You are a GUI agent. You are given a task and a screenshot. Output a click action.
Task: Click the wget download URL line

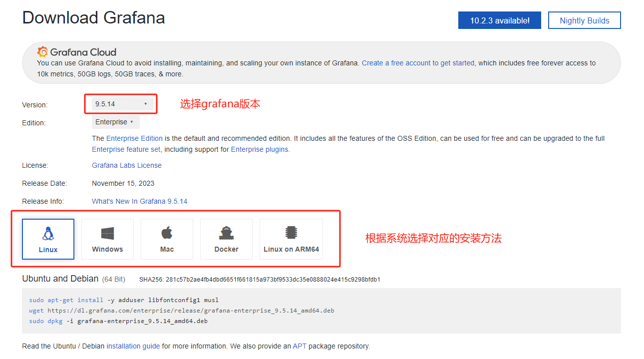[x=182, y=311]
